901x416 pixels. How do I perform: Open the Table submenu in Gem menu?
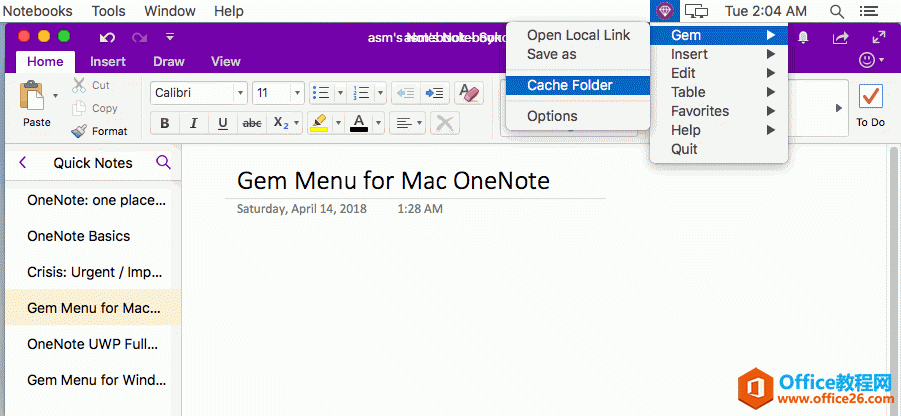coord(719,92)
